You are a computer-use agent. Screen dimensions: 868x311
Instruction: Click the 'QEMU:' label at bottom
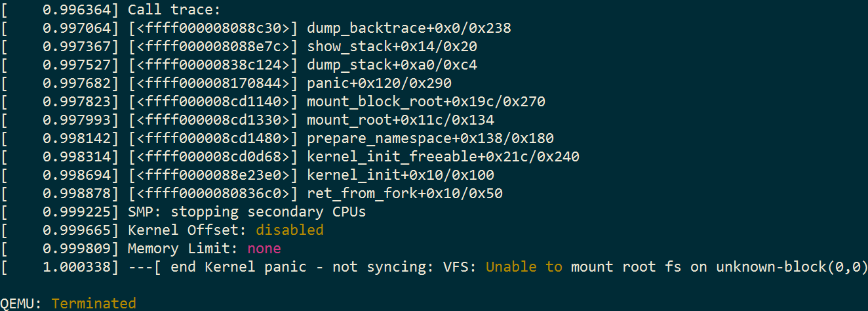point(21,303)
